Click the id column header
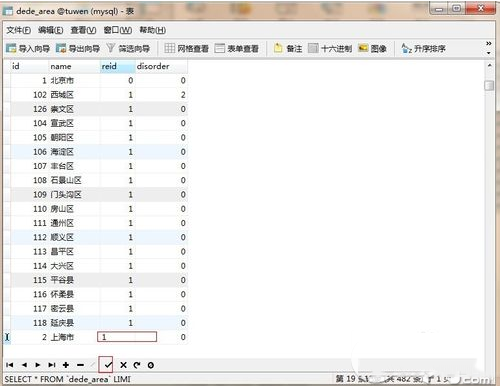The width and height of the screenshot is (500, 387). [30, 66]
